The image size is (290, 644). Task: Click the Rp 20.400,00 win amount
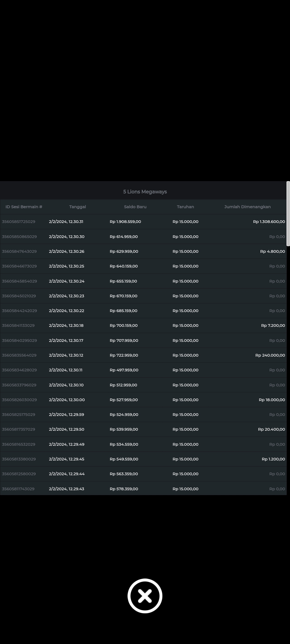click(271, 429)
